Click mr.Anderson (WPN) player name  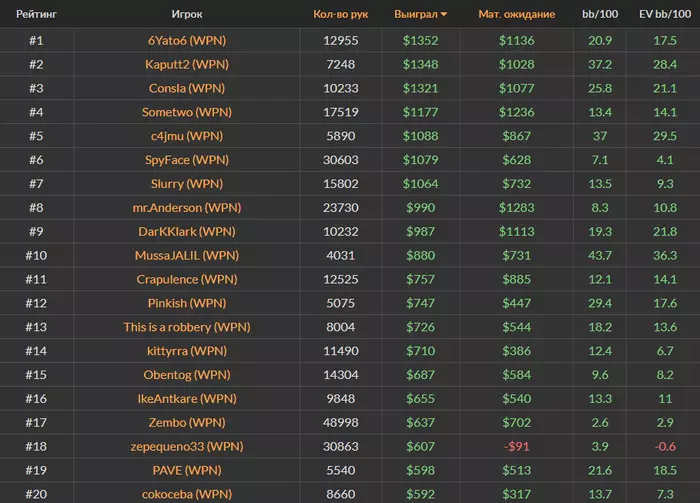coord(186,208)
